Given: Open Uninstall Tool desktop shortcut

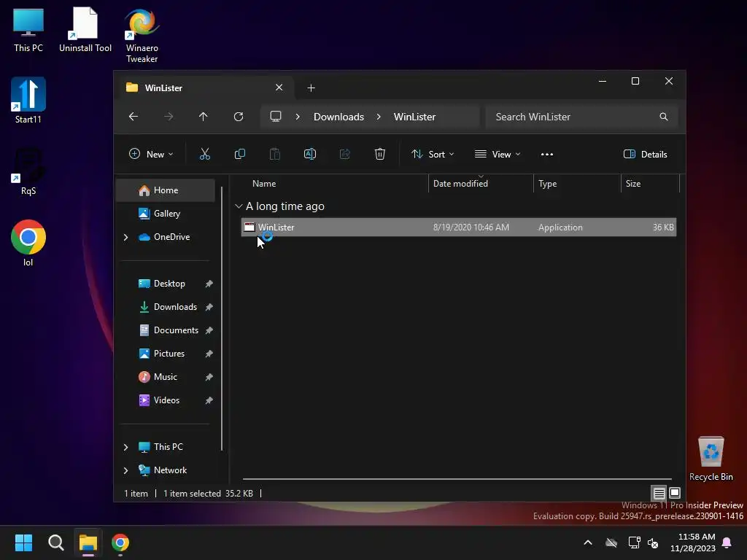Looking at the screenshot, I should [x=85, y=30].
